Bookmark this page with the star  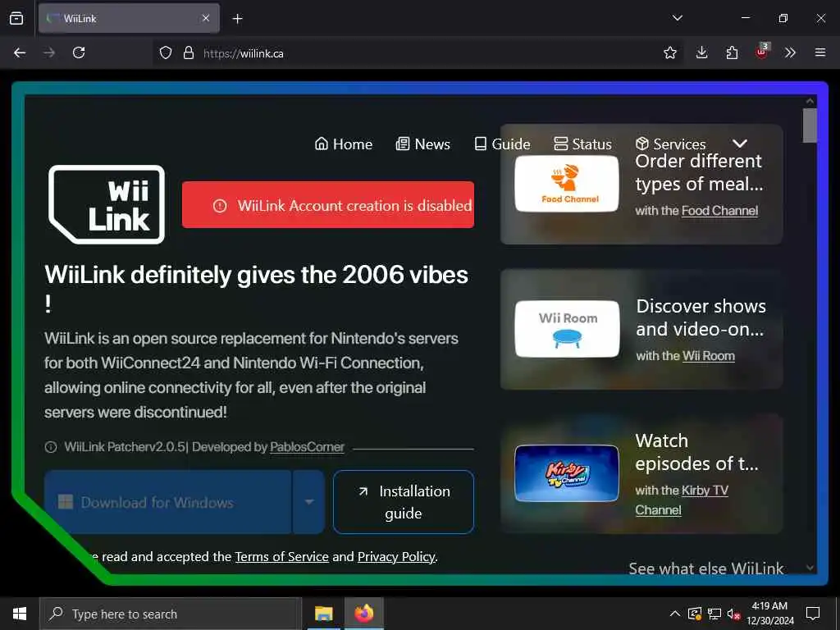click(x=669, y=53)
